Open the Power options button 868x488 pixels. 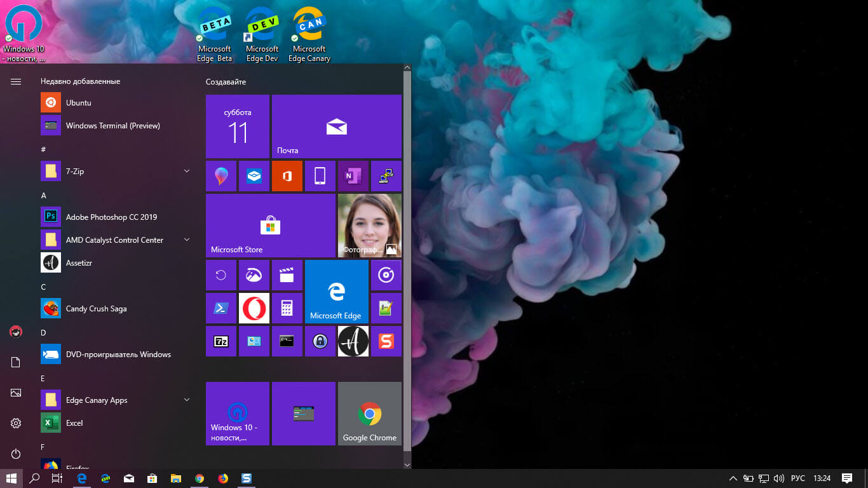16,454
